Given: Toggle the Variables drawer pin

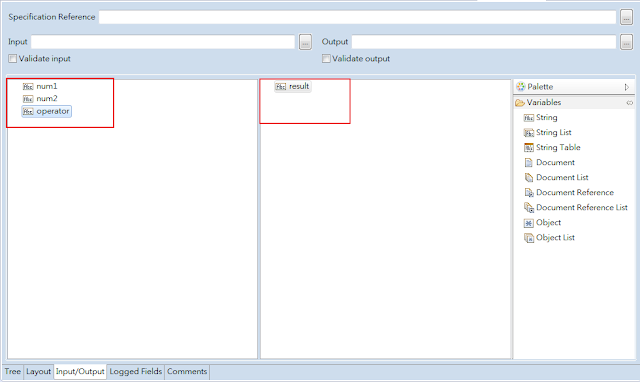Looking at the screenshot, I should pos(630,103).
